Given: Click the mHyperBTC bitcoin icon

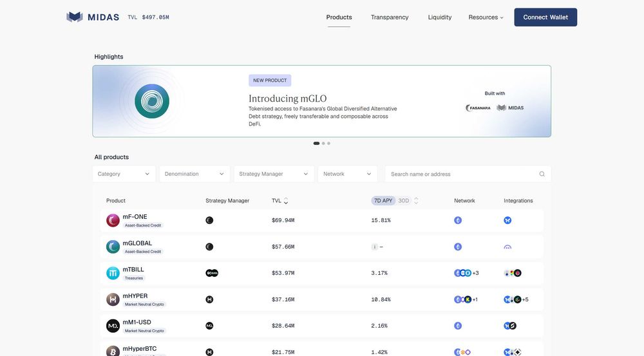Looking at the screenshot, I should tap(113, 351).
